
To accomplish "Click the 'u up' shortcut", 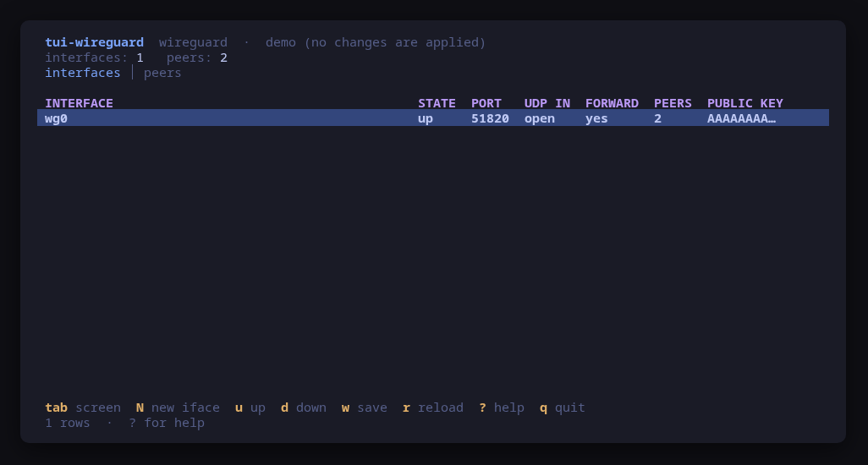I will coord(250,408).
